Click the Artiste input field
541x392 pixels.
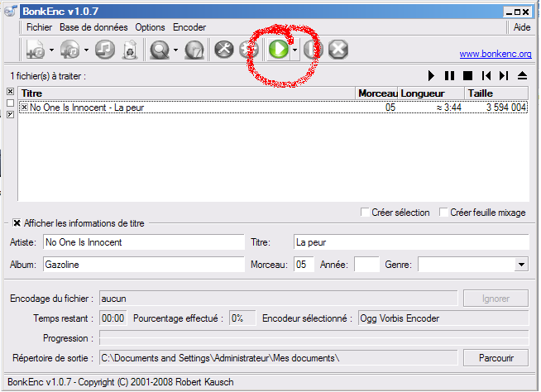coord(144,242)
